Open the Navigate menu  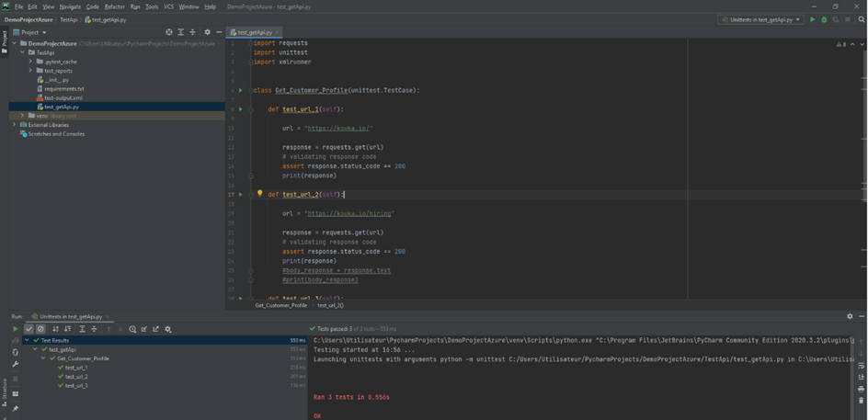tap(70, 6)
